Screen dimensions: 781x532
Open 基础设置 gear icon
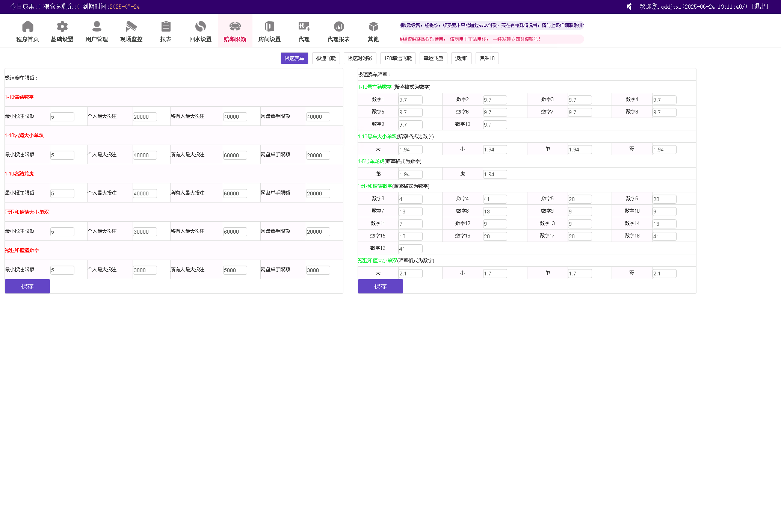click(x=62, y=27)
